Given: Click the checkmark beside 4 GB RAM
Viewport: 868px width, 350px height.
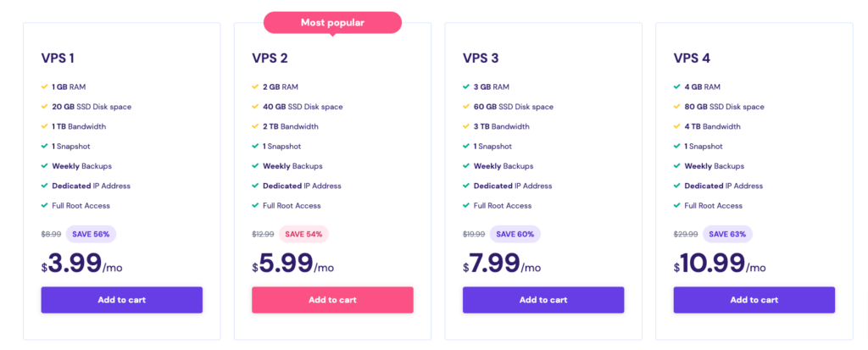Looking at the screenshot, I should (677, 87).
